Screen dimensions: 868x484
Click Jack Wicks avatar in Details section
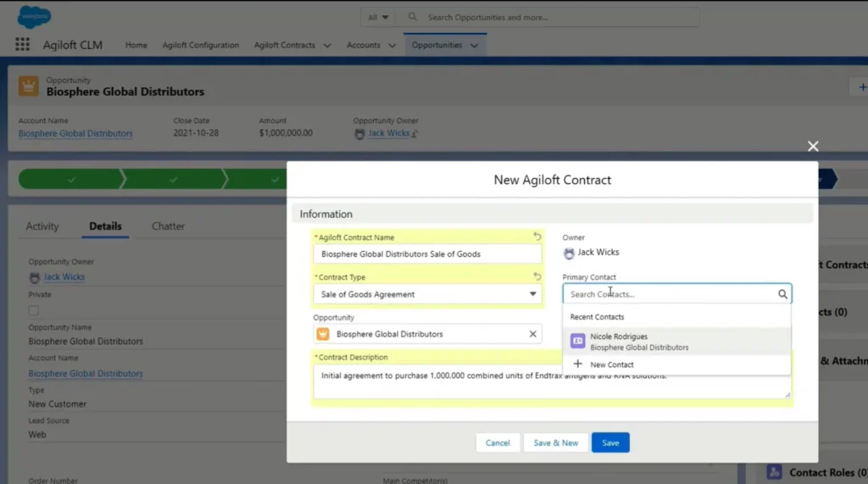[x=34, y=277]
